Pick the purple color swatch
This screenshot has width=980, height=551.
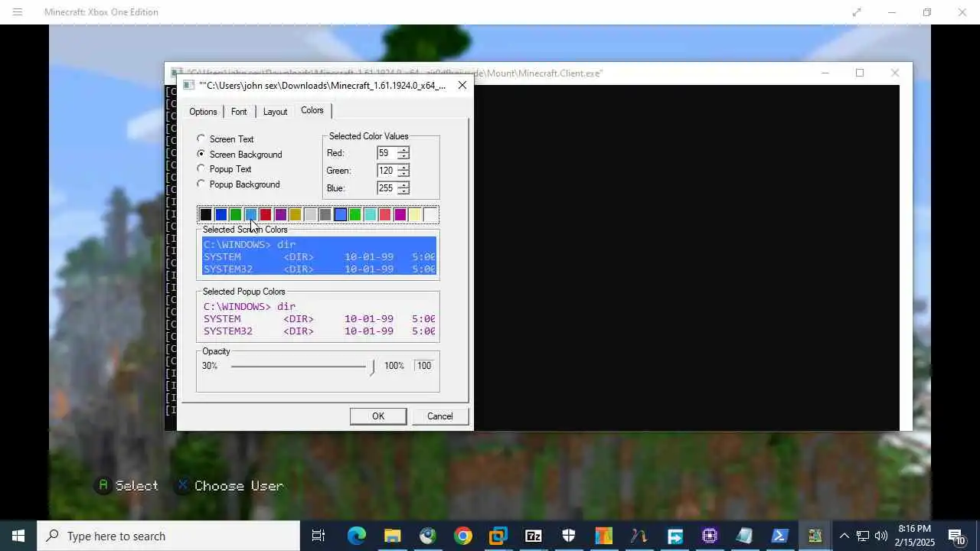(x=280, y=215)
